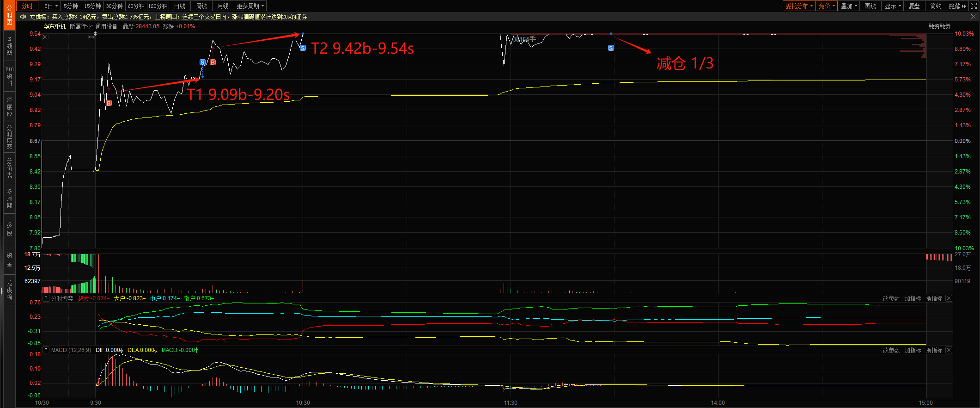This screenshot has width=980, height=408.
Task: Toggle the 竞价 dropdown button
Action: point(827,6)
